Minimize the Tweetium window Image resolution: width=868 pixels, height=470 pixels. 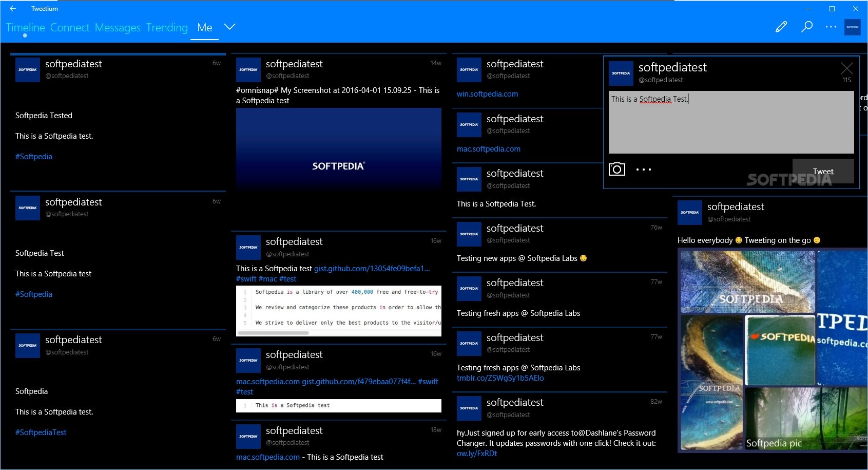pyautogui.click(x=808, y=9)
